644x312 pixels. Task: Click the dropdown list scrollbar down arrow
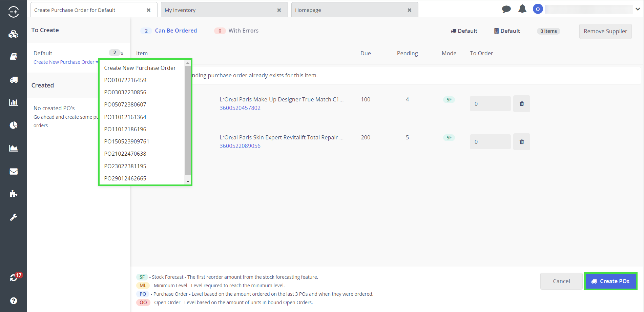click(188, 181)
